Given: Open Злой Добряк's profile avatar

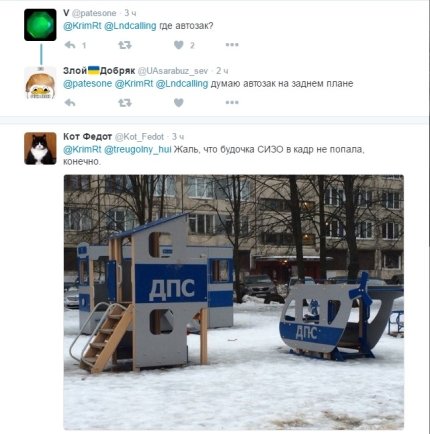Looking at the screenshot, I should click(x=40, y=83).
